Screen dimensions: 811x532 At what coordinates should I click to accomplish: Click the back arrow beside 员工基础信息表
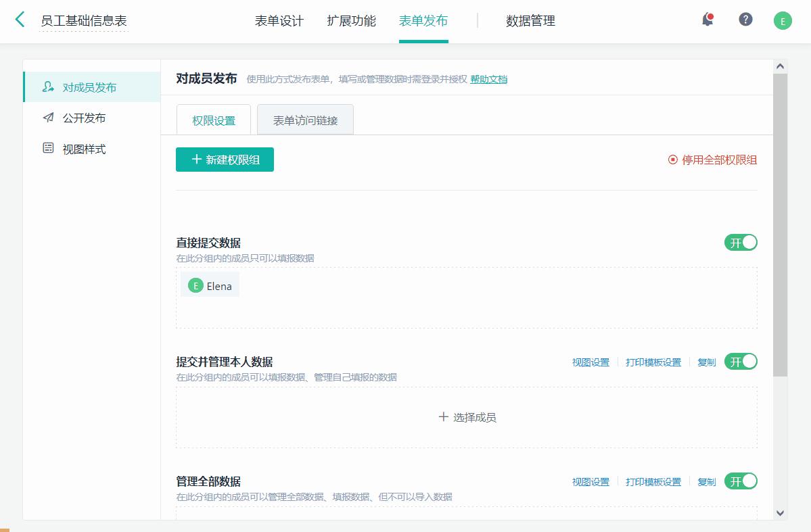pos(19,20)
